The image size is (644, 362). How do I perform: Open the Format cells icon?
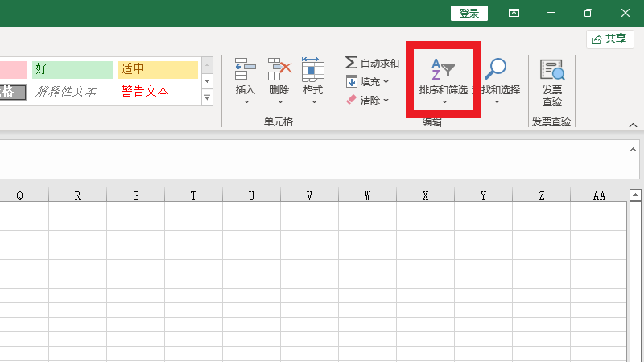pos(312,71)
